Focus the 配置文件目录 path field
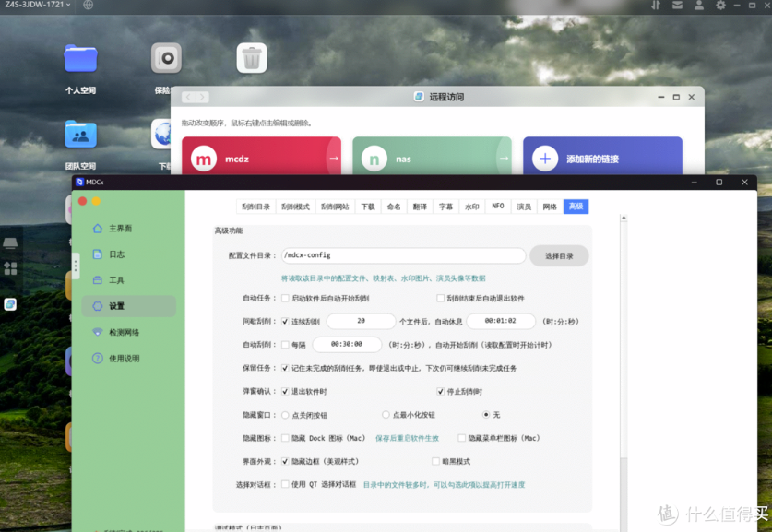The height and width of the screenshot is (532, 772). [404, 255]
